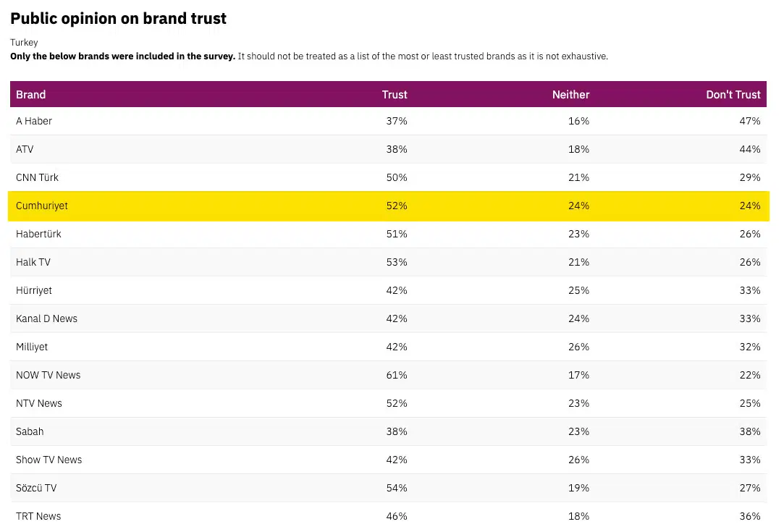Select Show TV News row label
Image resolution: width=784 pixels, height=532 pixels.
pyautogui.click(x=49, y=460)
